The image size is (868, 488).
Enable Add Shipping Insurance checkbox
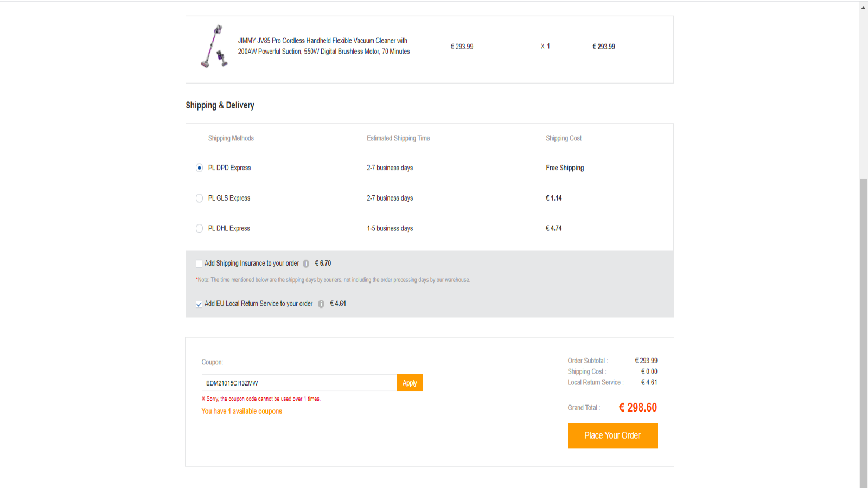tap(199, 264)
